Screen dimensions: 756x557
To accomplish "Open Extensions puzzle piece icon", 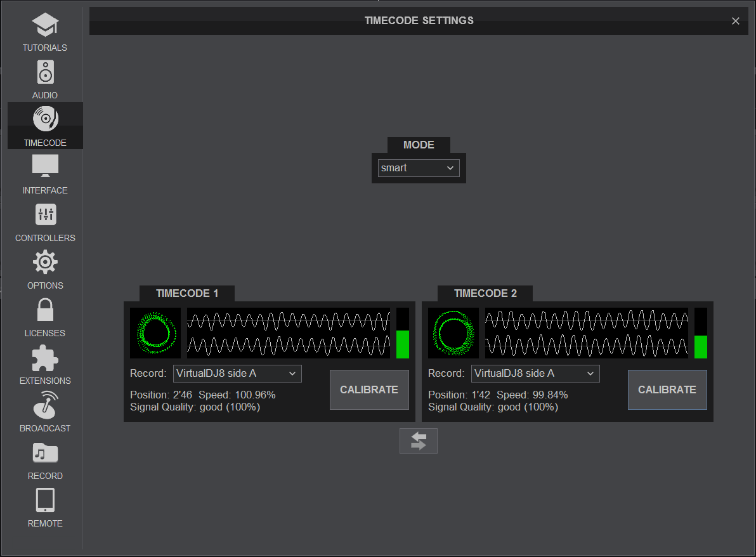I will point(45,358).
